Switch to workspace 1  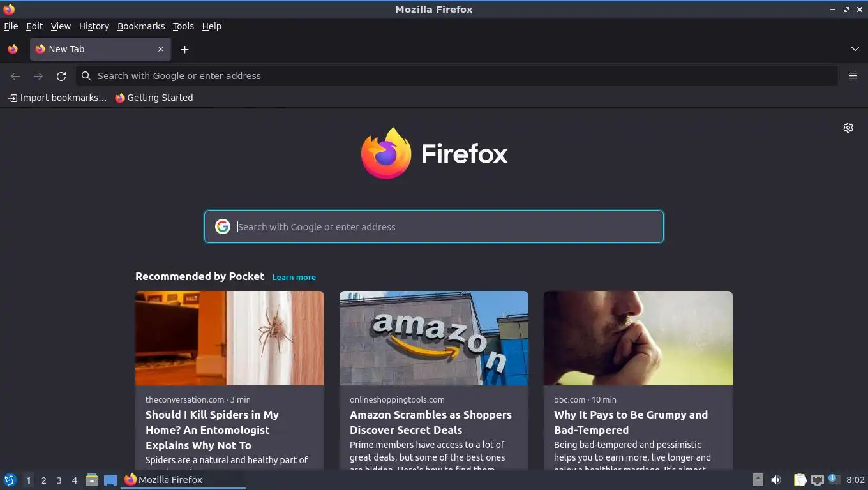[x=28, y=480]
